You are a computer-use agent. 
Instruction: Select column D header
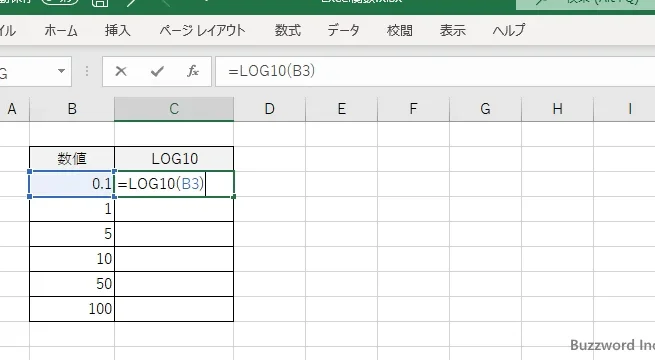[x=269, y=109]
